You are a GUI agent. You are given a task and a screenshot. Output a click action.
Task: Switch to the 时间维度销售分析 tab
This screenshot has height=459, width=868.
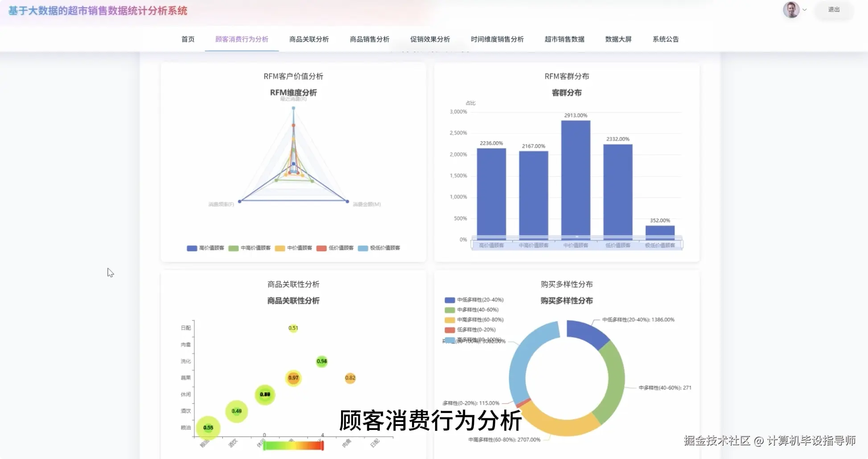tap(497, 39)
